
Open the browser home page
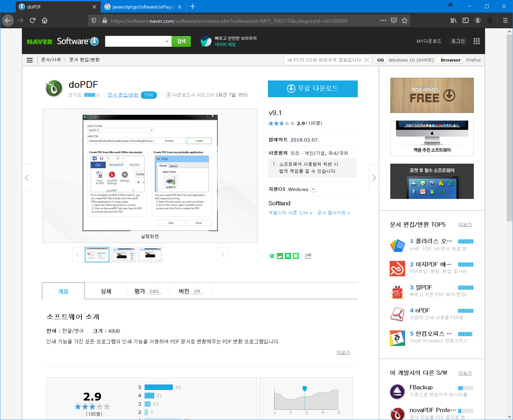pos(45,20)
